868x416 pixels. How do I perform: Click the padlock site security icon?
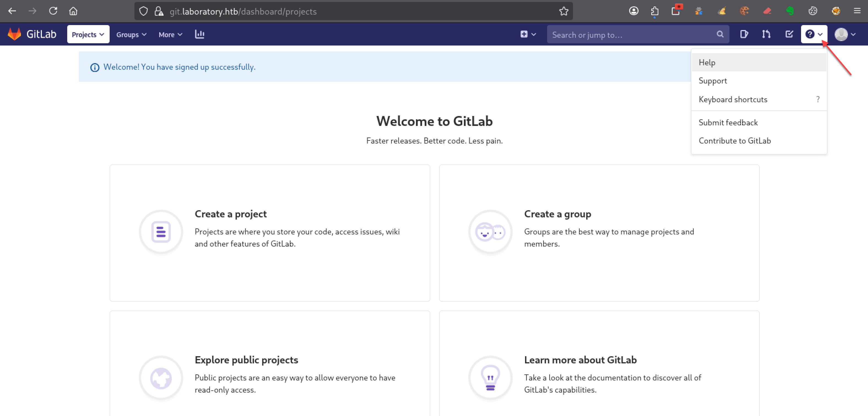159,11
